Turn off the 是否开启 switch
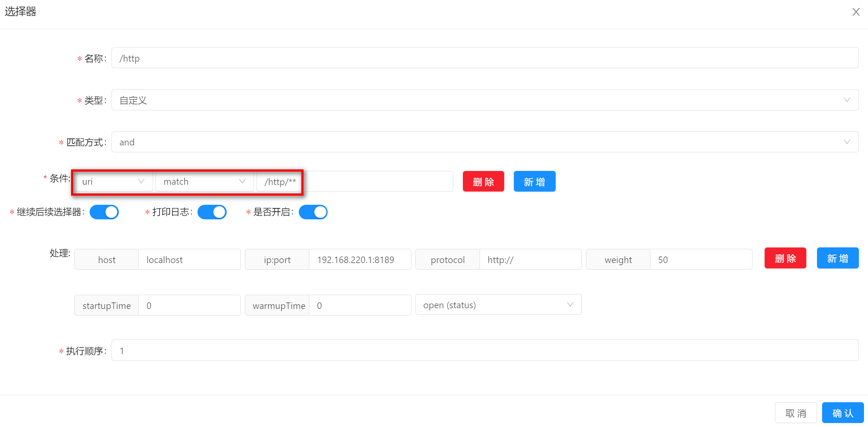The width and height of the screenshot is (868, 427). (x=313, y=212)
